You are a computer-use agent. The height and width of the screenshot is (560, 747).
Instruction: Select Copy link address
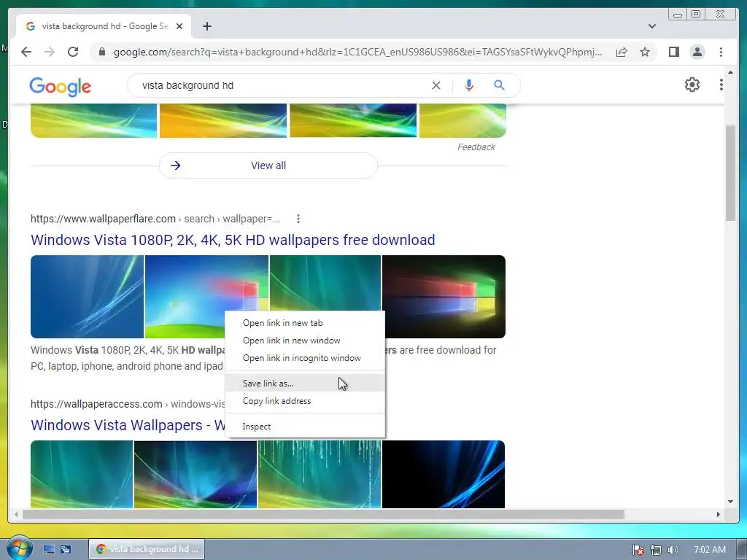coord(305,401)
